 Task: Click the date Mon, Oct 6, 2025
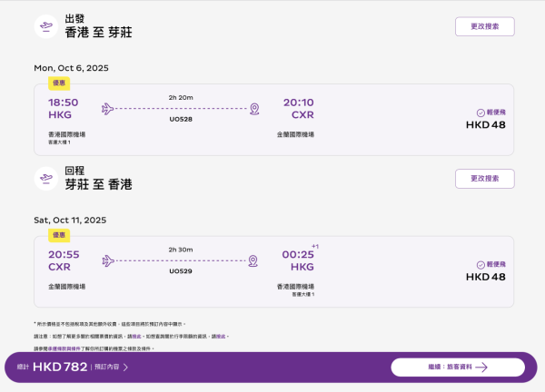[x=71, y=68]
